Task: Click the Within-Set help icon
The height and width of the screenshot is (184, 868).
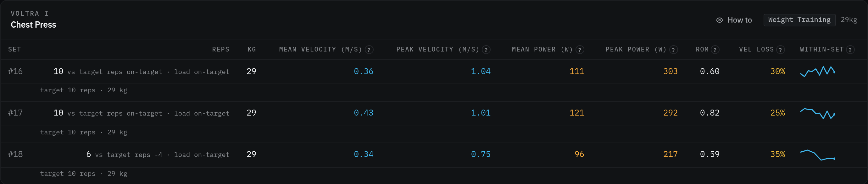Action: pyautogui.click(x=850, y=50)
